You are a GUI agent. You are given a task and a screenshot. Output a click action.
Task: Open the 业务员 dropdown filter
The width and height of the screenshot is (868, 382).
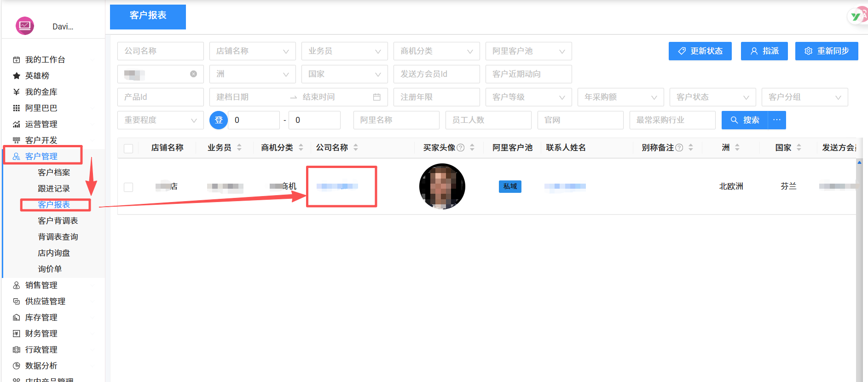[x=345, y=51]
